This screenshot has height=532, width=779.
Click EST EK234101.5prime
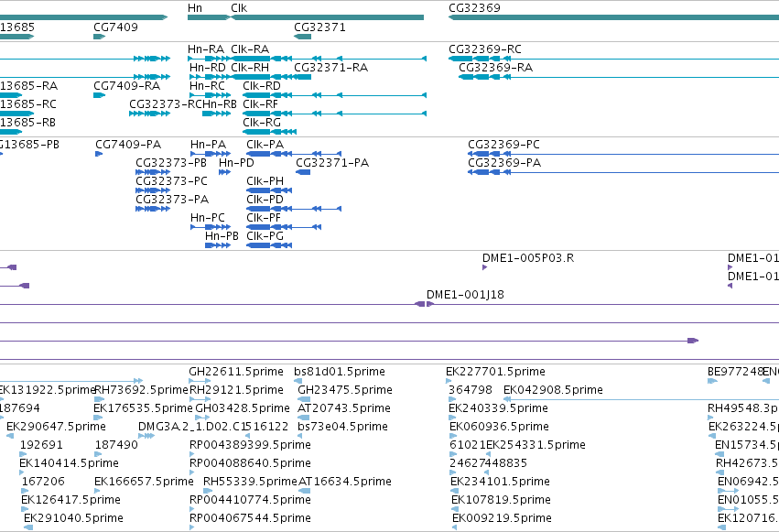[x=501, y=483]
